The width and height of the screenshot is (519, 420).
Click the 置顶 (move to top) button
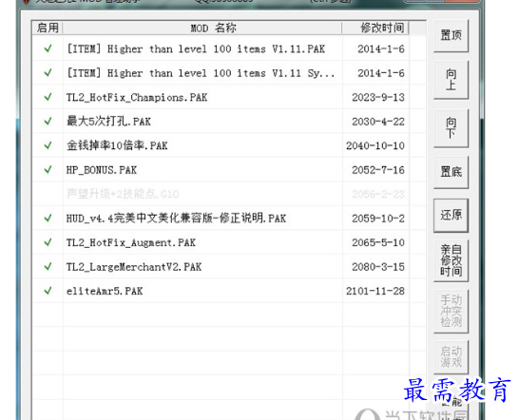(x=451, y=35)
